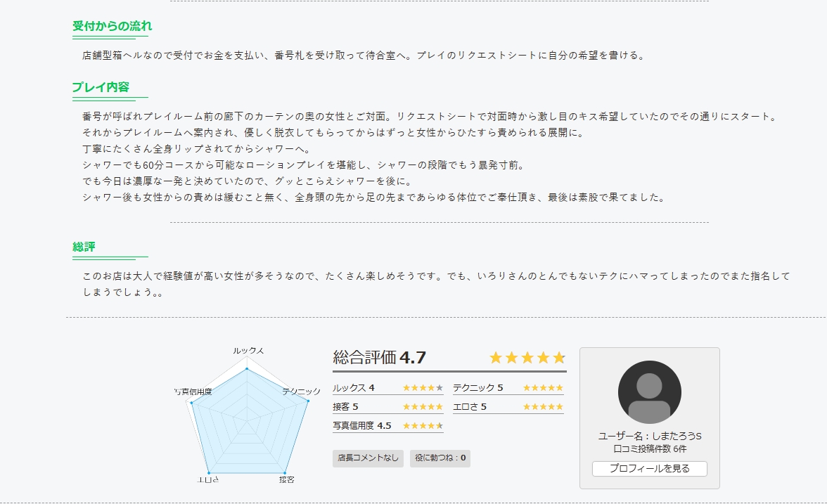827x504 pixels.
Task: Click the 接客 label under radar chart
Action: coord(286,479)
